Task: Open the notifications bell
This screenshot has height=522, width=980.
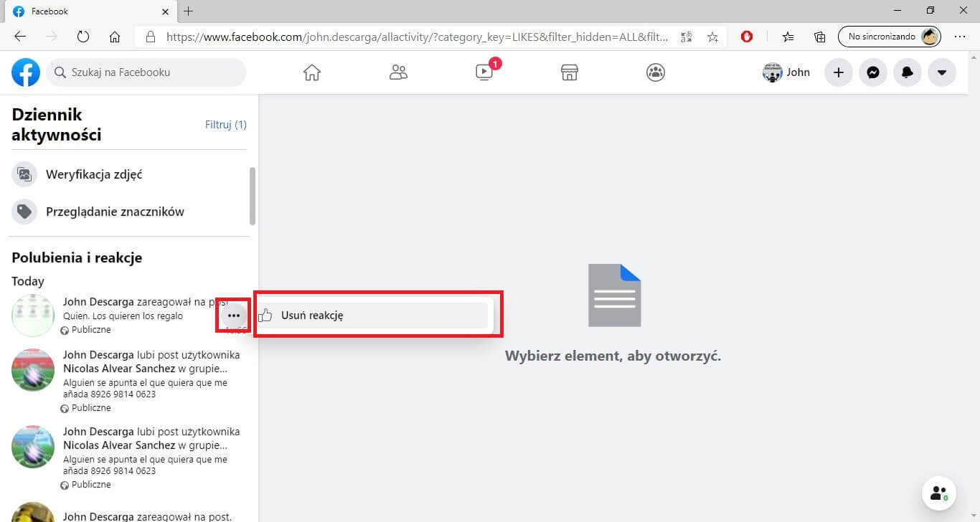Action: pyautogui.click(x=908, y=72)
